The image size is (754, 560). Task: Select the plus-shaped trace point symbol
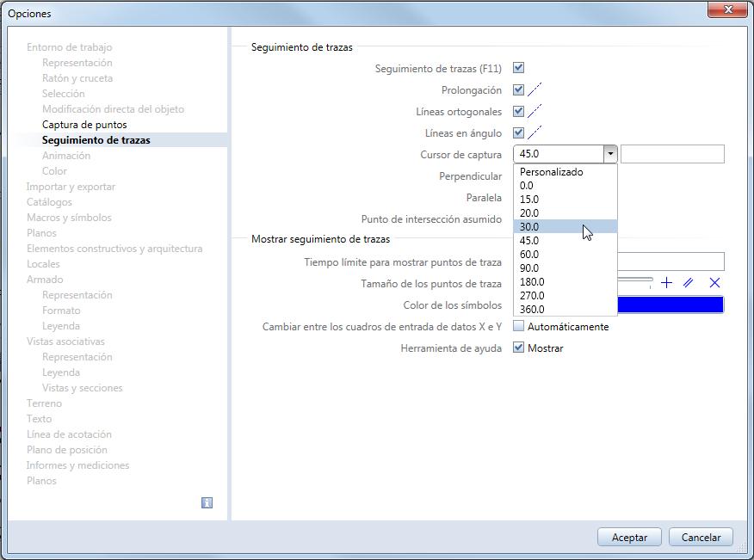coord(666,283)
